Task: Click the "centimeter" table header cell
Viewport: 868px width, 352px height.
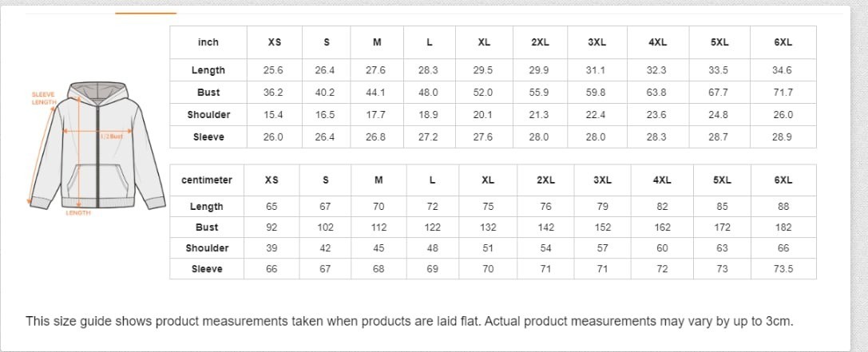Action: (x=207, y=180)
